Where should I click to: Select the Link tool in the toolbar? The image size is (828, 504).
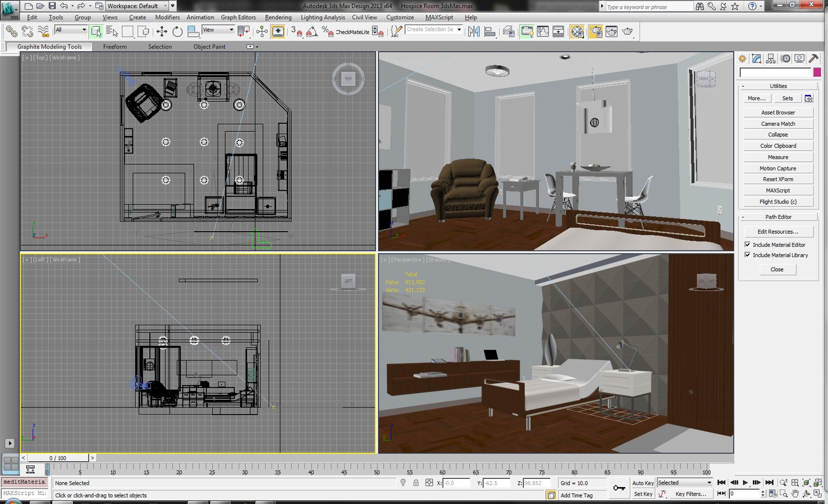pos(11,32)
